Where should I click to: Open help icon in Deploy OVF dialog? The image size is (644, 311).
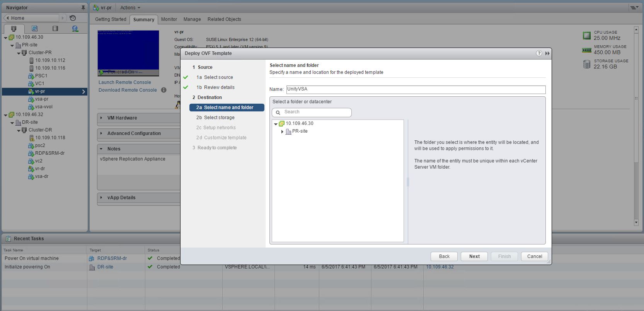click(539, 53)
